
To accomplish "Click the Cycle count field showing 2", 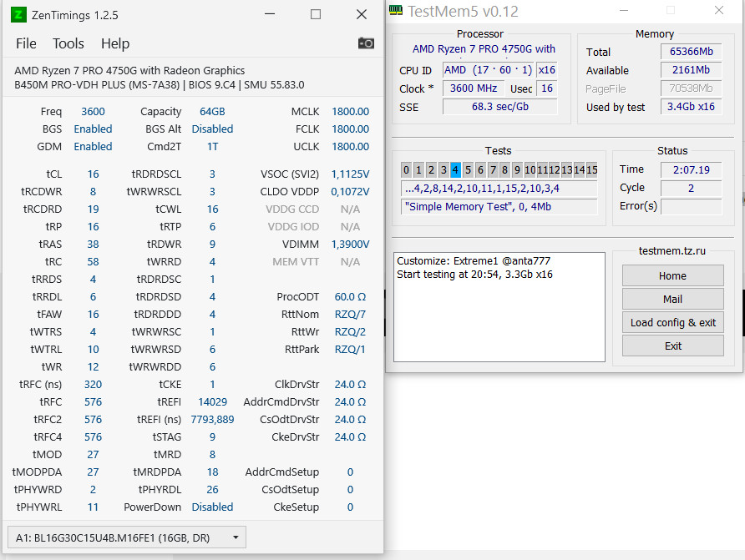I will [692, 189].
